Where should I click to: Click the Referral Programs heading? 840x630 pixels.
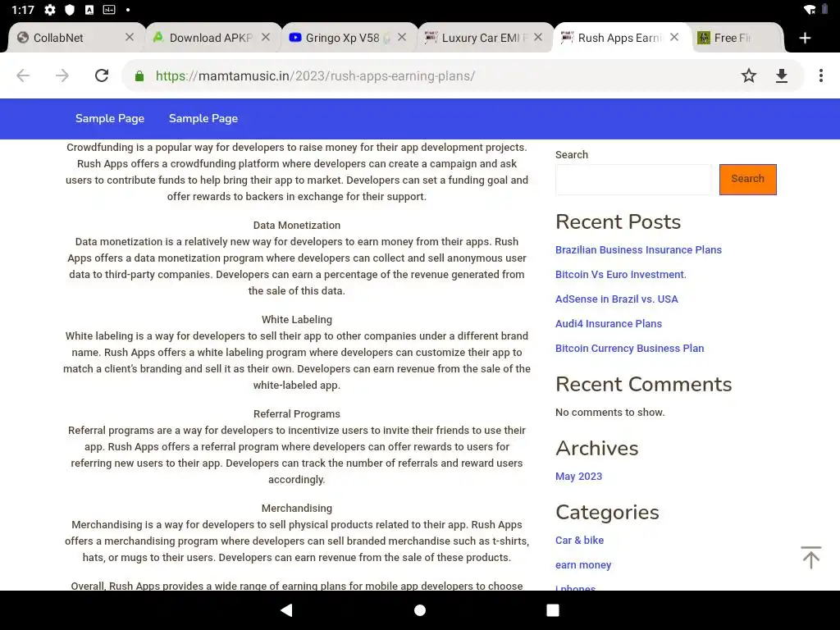pyautogui.click(x=297, y=413)
